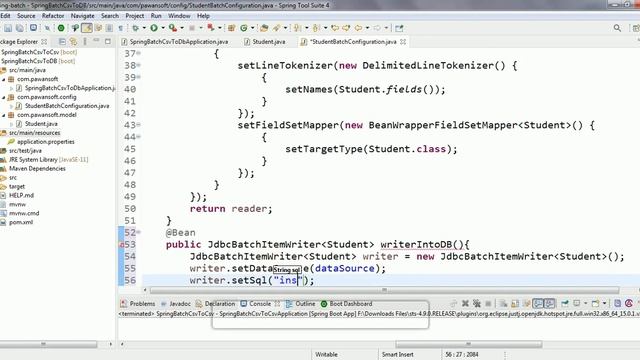Screen dimensions: 640x360
Task: Collapse the com.pawansoft.model package
Action: point(4,115)
